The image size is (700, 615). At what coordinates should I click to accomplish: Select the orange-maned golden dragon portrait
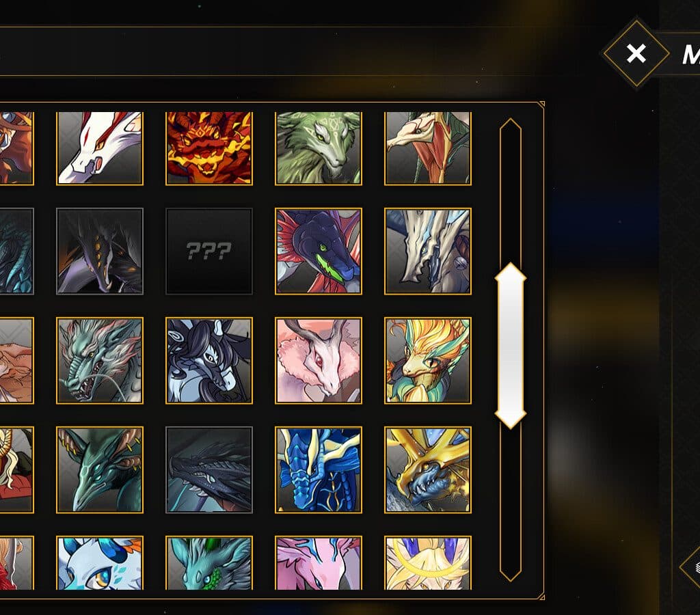(428, 361)
